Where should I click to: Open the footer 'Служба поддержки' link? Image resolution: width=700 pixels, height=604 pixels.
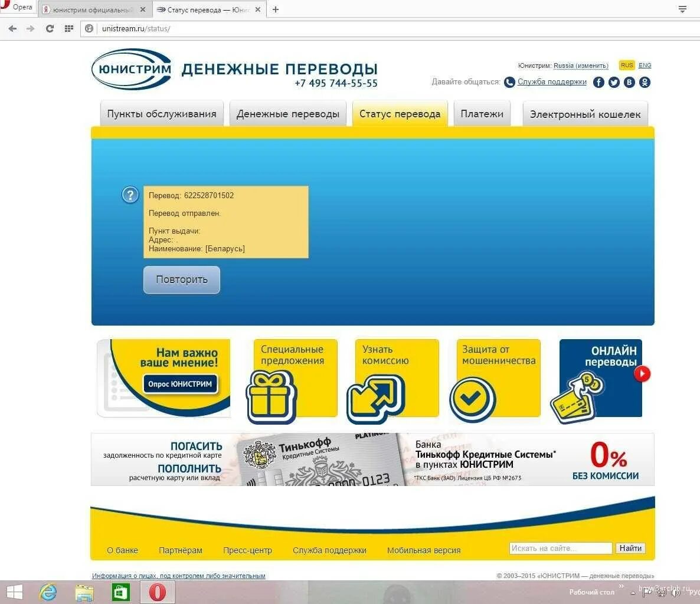329,550
